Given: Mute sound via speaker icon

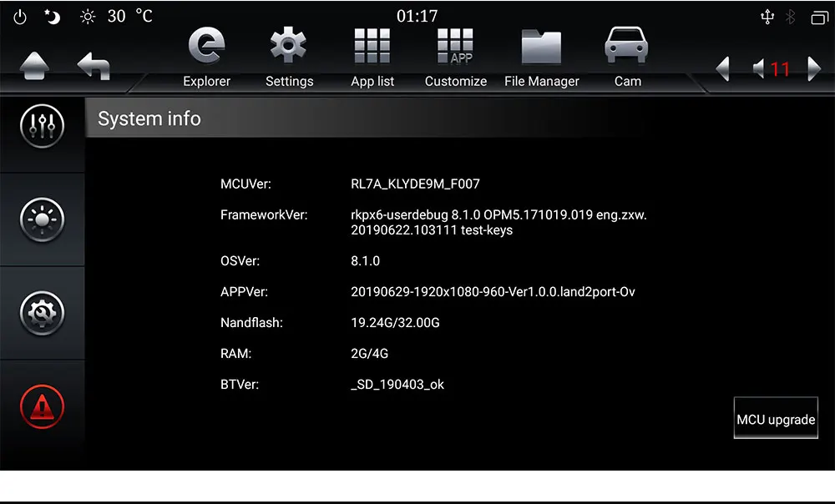Looking at the screenshot, I should click(758, 68).
